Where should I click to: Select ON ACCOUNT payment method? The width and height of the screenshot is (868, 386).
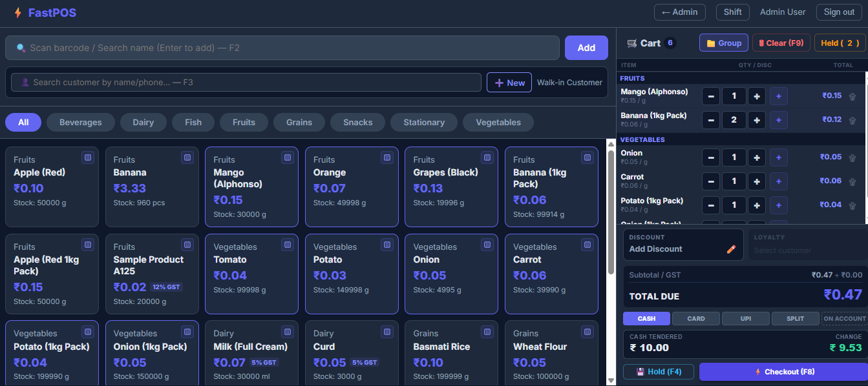[845, 318]
